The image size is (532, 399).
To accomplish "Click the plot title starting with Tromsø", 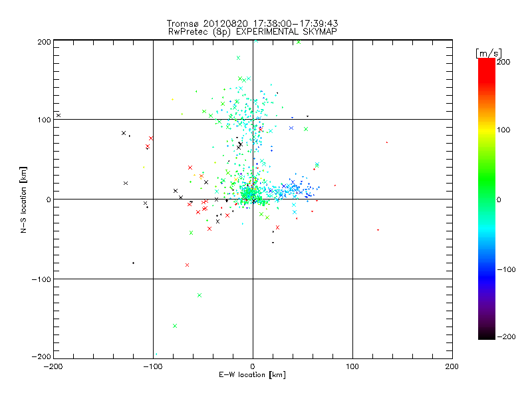I will 253,23.
